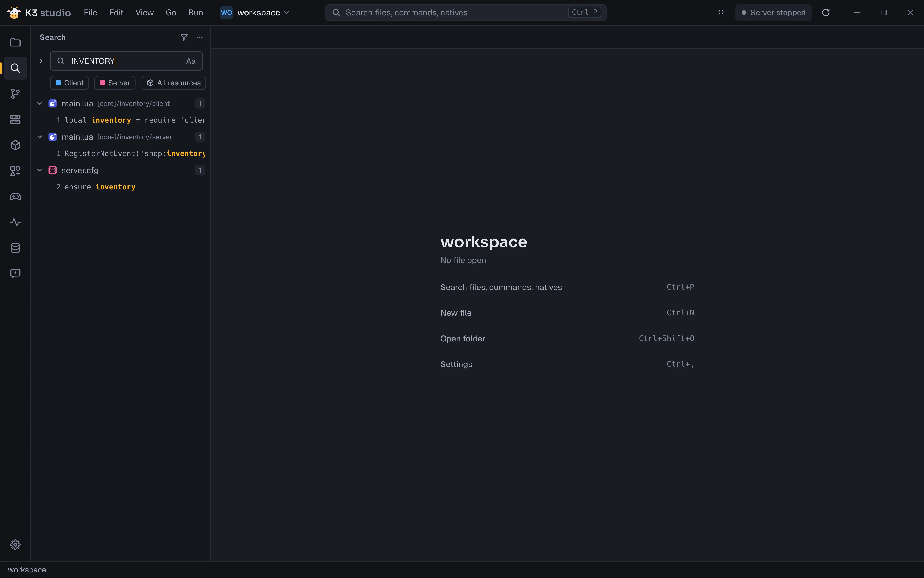This screenshot has height=578, width=924.
Task: Select the Search icon in activity bar
Action: [x=15, y=68]
